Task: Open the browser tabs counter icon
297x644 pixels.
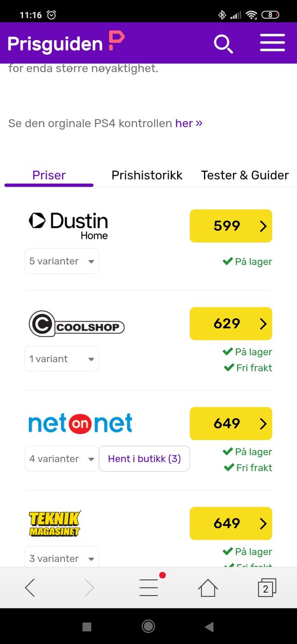Action: 266,588
